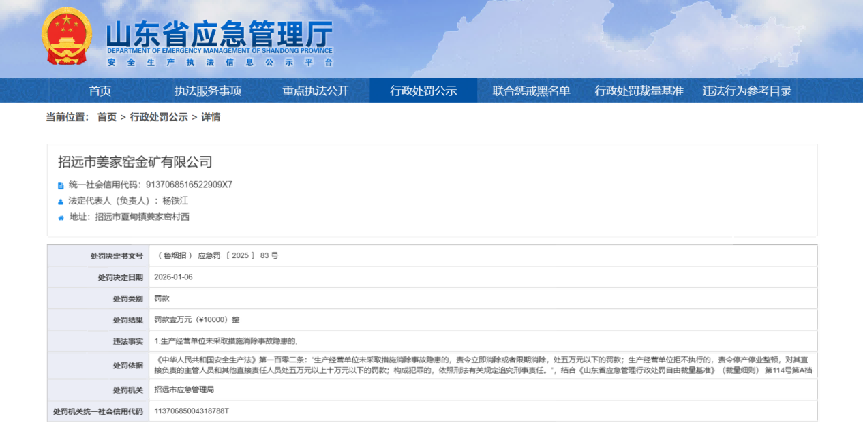The width and height of the screenshot is (863, 429).
Task: Select the 行政处罚公示 navigation tab
Action: pyautogui.click(x=423, y=91)
